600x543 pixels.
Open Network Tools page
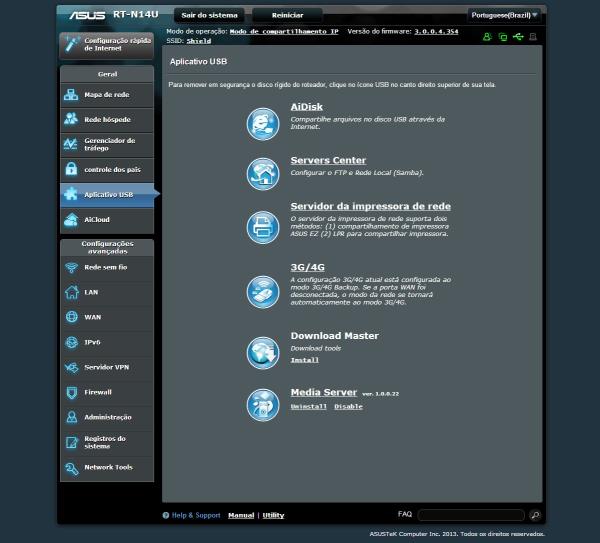click(x=107, y=468)
